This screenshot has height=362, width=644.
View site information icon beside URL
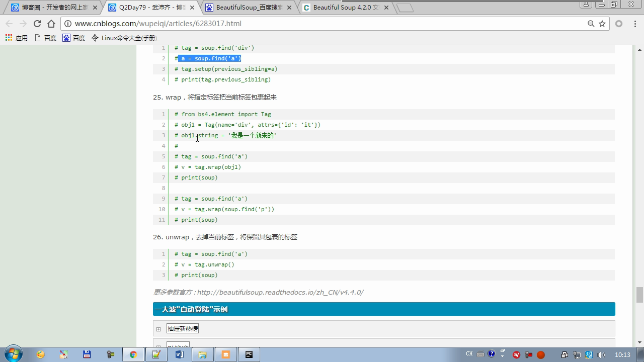coord(67,24)
